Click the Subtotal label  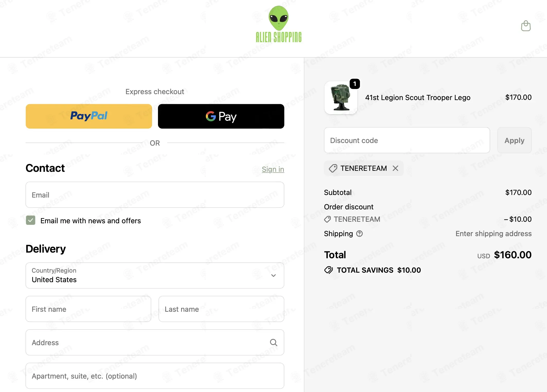[x=338, y=192]
